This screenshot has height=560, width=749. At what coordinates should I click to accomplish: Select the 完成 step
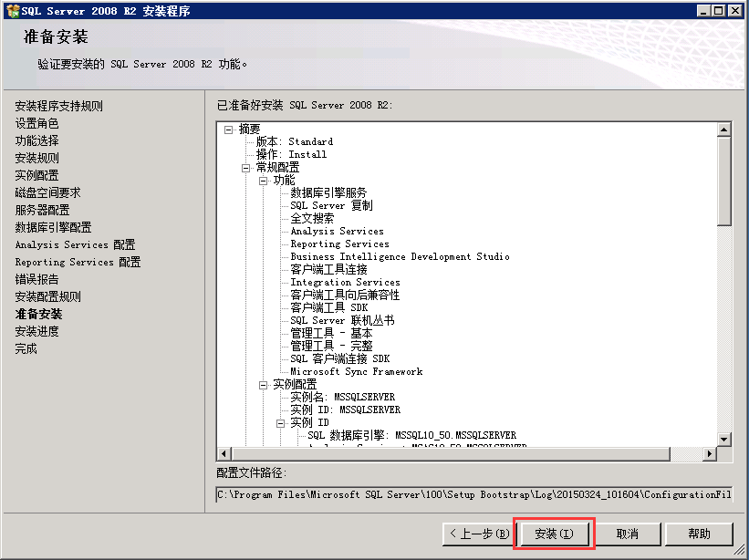click(26, 348)
